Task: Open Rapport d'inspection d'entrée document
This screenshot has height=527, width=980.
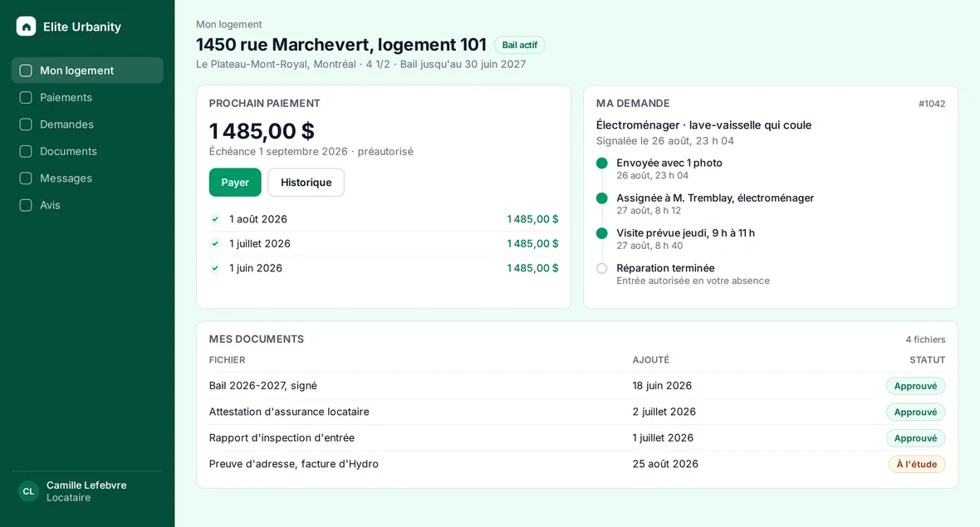Action: point(282,437)
